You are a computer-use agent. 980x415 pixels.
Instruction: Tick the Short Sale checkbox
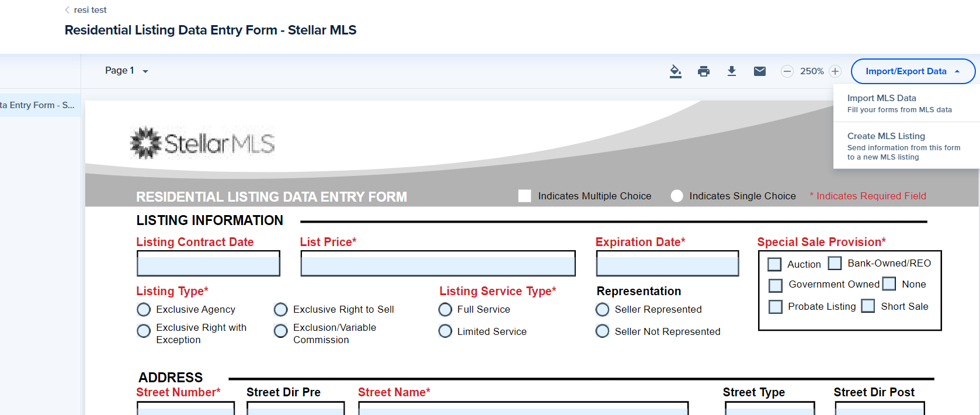[868, 306]
